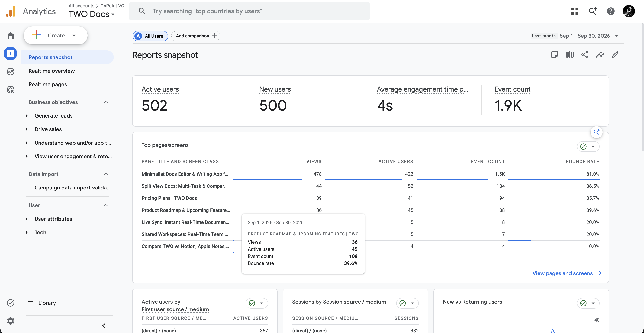The width and height of the screenshot is (644, 333).
Task: Open the Home icon in left rail
Action: [x=11, y=35]
